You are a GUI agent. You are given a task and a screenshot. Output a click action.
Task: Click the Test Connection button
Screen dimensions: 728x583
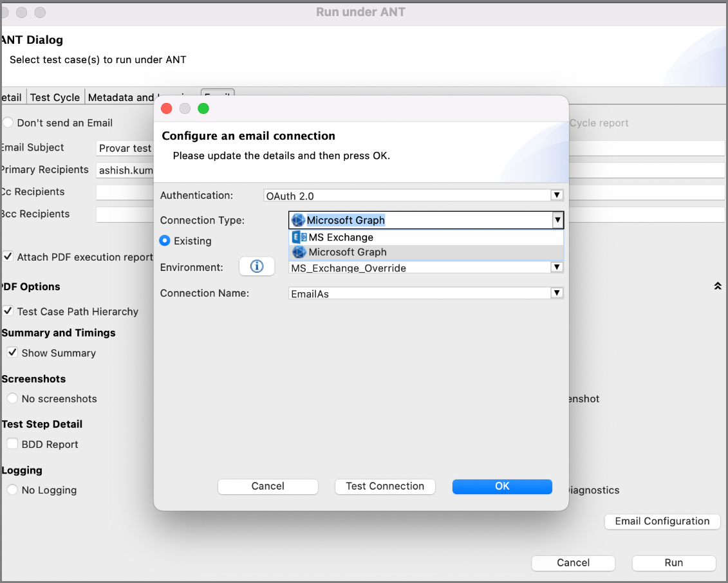click(x=385, y=486)
